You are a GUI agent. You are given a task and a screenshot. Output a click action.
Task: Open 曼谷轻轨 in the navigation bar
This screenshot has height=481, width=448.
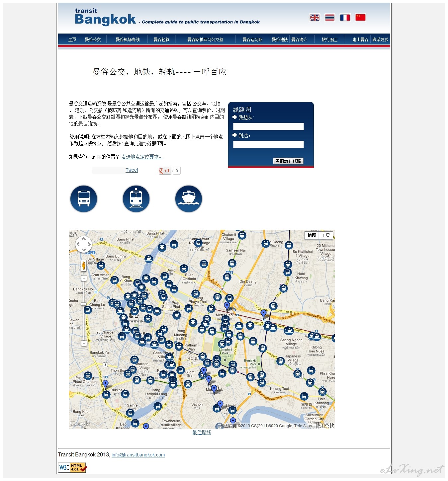click(x=161, y=40)
